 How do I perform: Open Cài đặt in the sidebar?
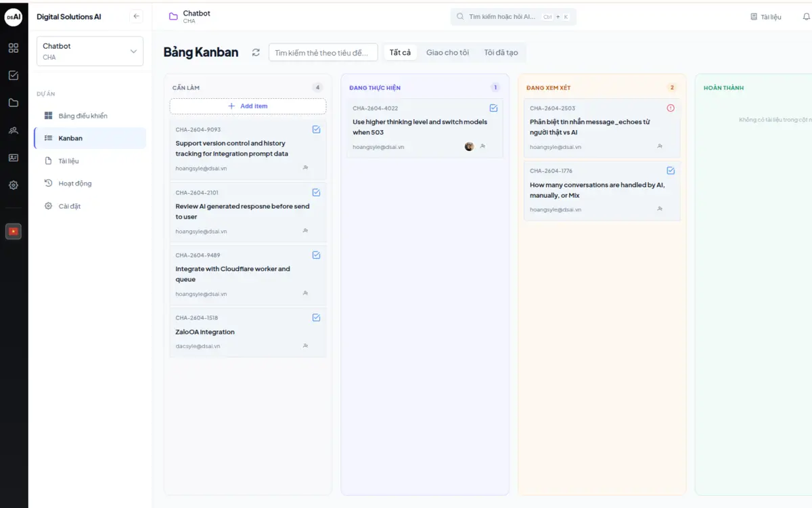(90, 206)
